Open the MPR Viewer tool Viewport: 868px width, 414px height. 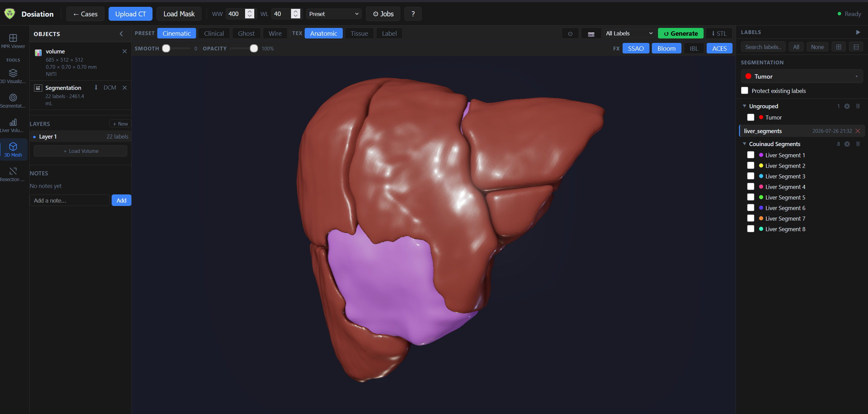tap(13, 41)
